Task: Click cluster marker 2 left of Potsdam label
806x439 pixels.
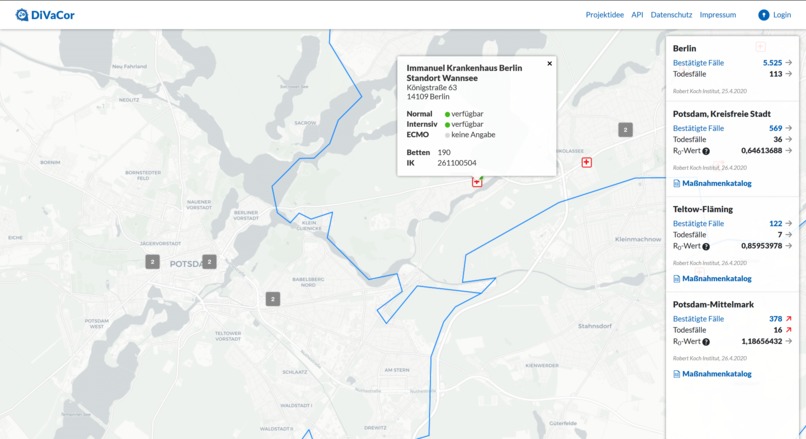Action: (x=152, y=262)
